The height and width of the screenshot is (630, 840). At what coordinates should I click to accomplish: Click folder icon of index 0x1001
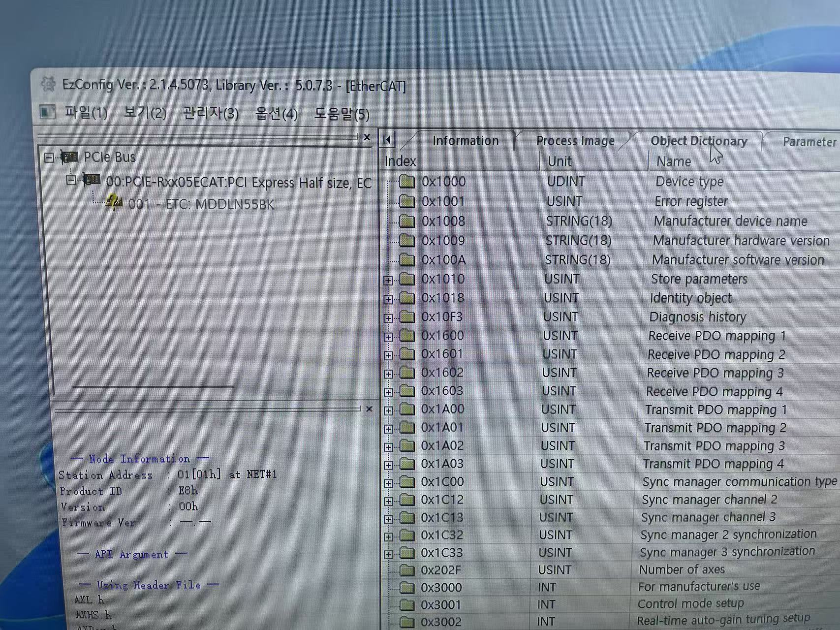pyautogui.click(x=407, y=201)
